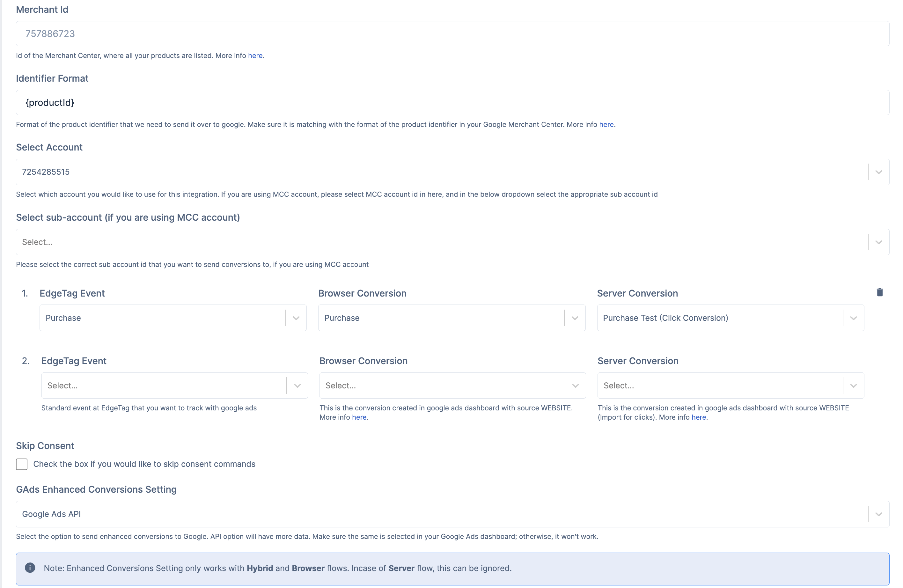Click the Merchant Id input field
903x588 pixels.
point(452,34)
